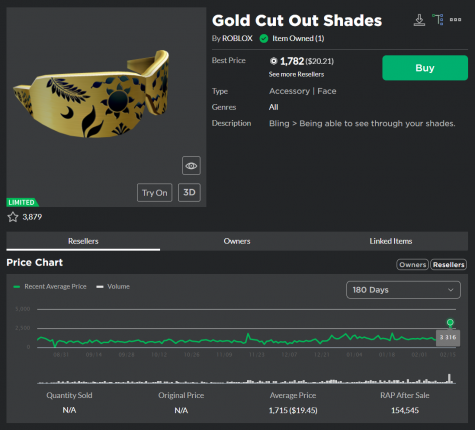Select the Resellers tab
This screenshot has width=475, height=430.
coord(83,241)
